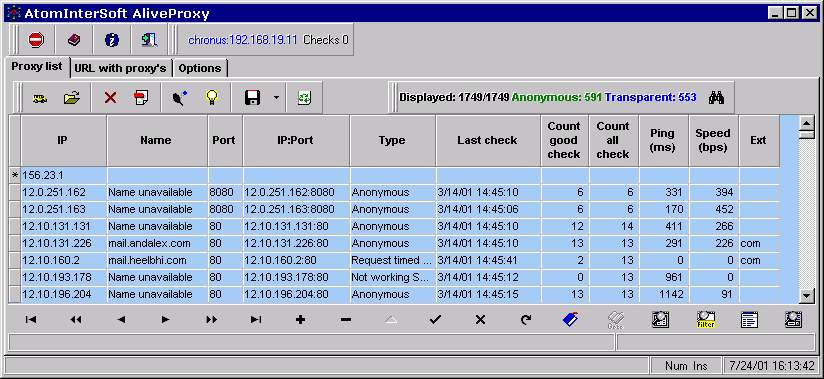The height and width of the screenshot is (379, 824).
Task: Click the blue list document icon
Action: [x=749, y=320]
